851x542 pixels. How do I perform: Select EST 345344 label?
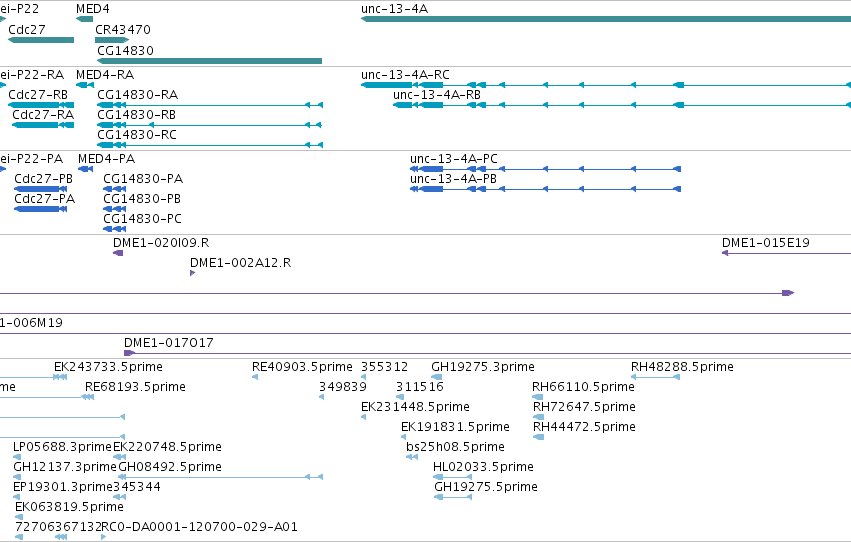click(137, 487)
